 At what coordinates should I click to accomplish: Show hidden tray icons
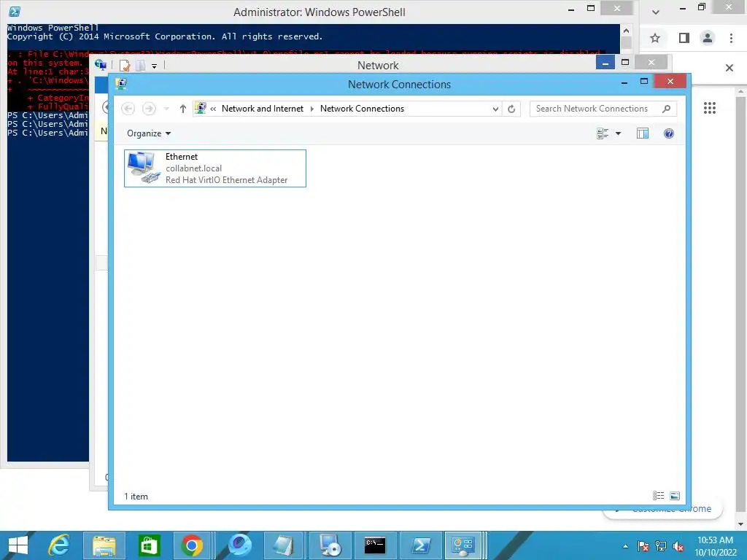coord(625,546)
